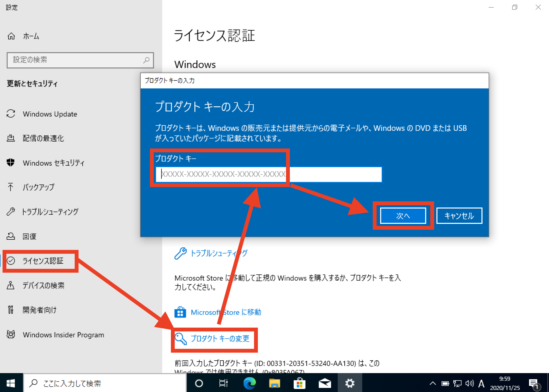Open Windows Update settings
549x392 pixels.
50,114
